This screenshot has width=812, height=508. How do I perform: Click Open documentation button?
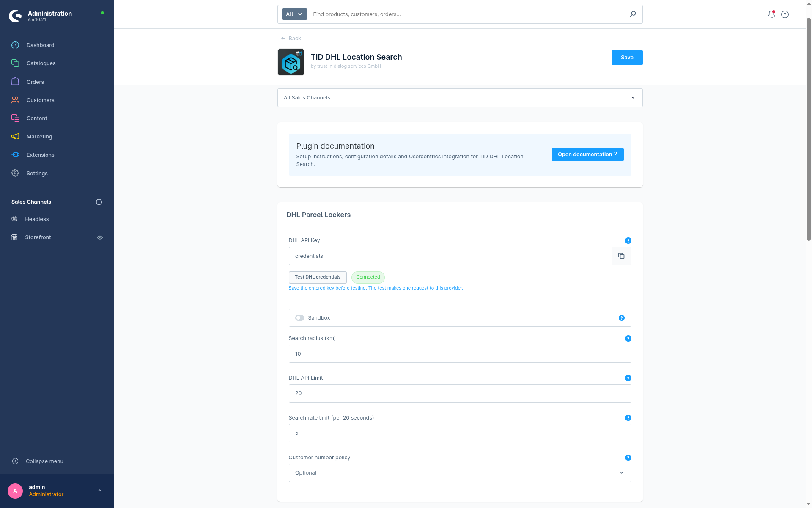[x=587, y=155]
